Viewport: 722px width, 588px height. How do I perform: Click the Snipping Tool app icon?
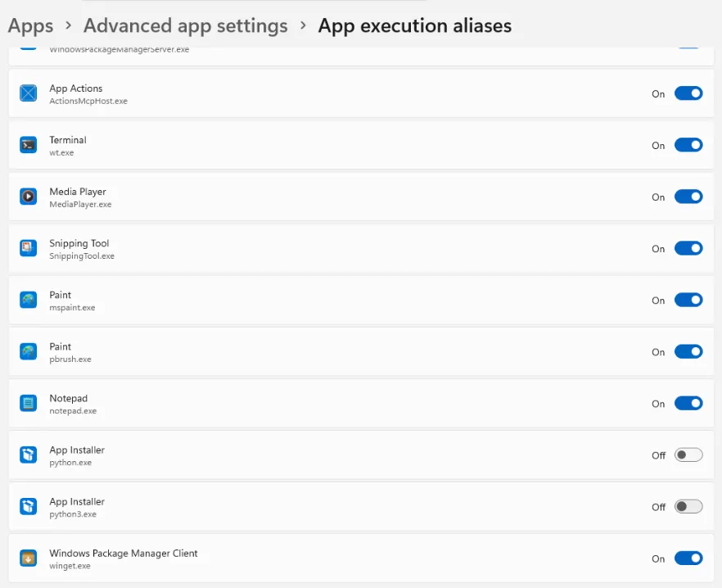click(x=28, y=248)
